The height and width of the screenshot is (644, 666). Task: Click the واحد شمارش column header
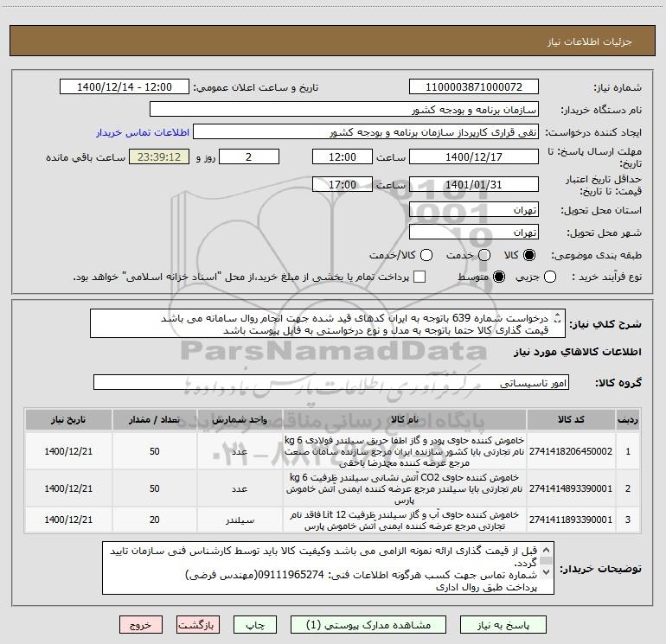(240, 420)
